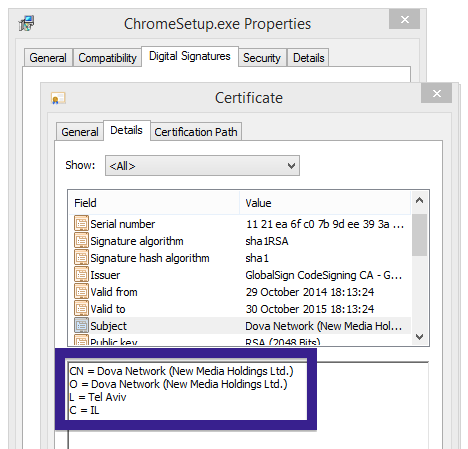468x449 pixels.
Task: Select the Subject row
Action: point(240,326)
